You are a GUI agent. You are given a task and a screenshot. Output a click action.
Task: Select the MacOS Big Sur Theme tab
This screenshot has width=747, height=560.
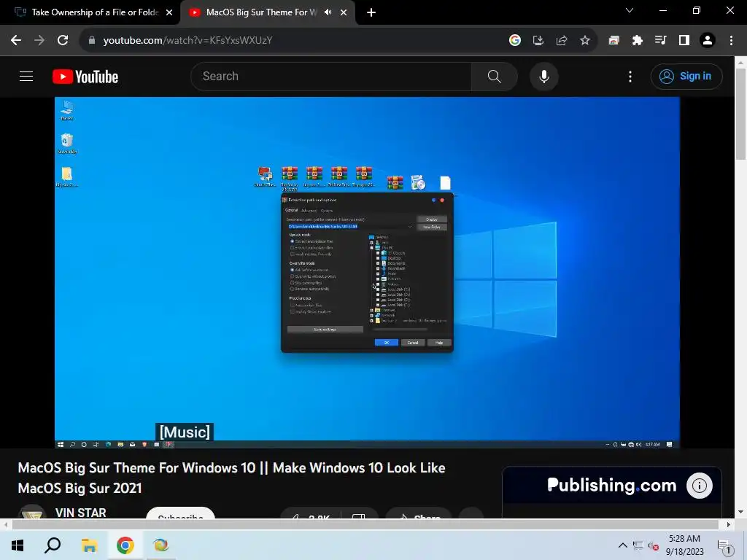pyautogui.click(x=260, y=12)
